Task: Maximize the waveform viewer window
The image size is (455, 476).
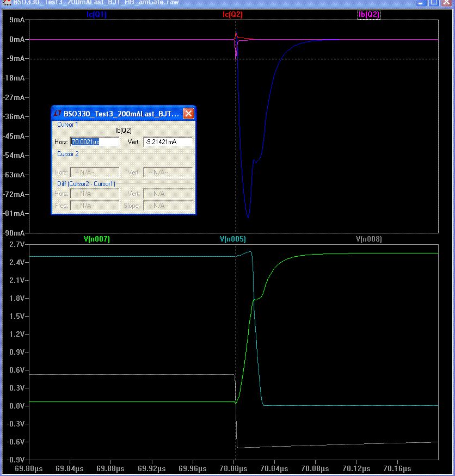Action: (x=434, y=2)
